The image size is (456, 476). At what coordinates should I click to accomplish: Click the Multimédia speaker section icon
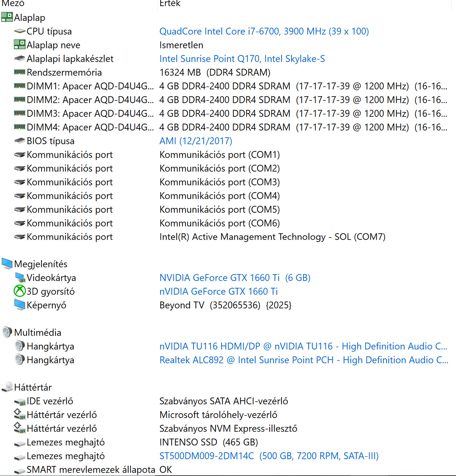point(7,332)
